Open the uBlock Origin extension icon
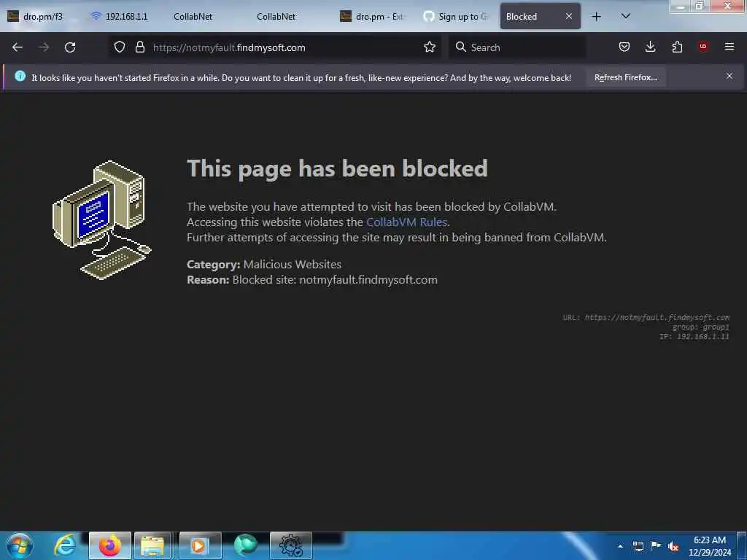Image resolution: width=747 pixels, height=560 pixels. point(703,47)
